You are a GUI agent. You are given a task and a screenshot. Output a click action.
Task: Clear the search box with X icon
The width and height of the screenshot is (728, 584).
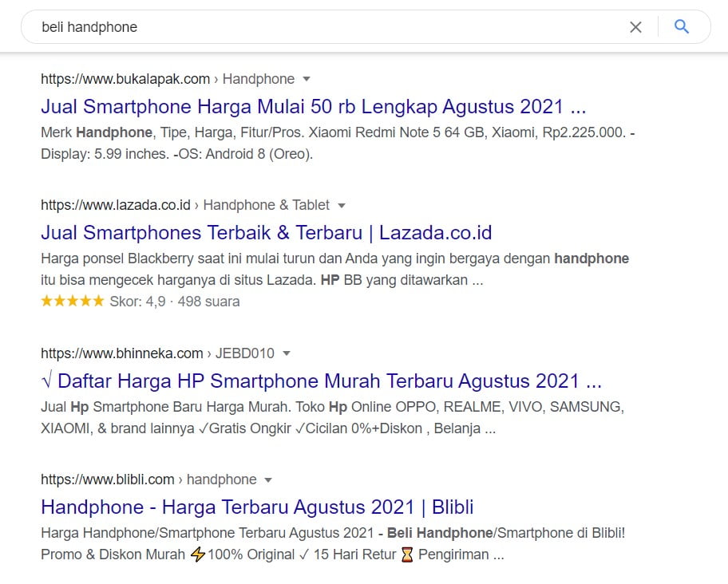635,27
